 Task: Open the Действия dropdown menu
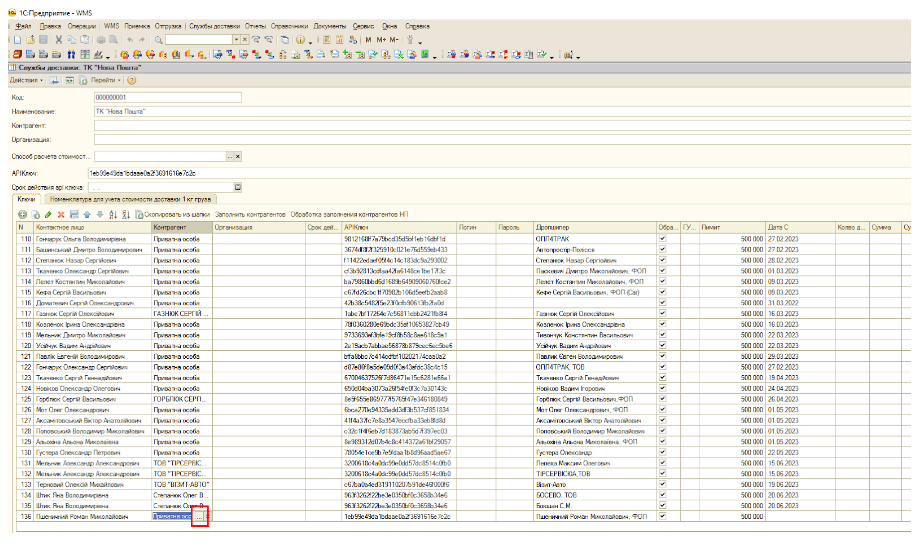(x=25, y=79)
